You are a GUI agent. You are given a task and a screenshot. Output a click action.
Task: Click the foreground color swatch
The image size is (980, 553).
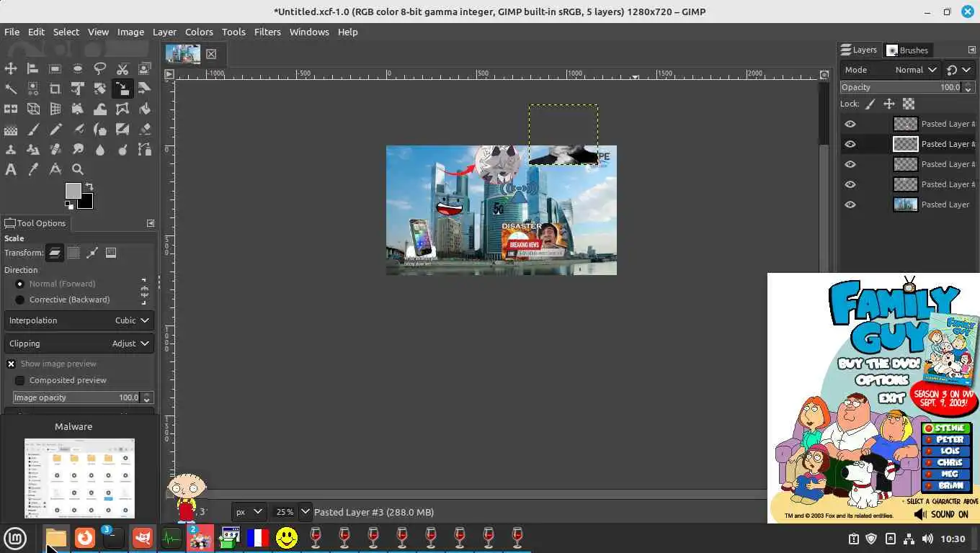coord(73,191)
